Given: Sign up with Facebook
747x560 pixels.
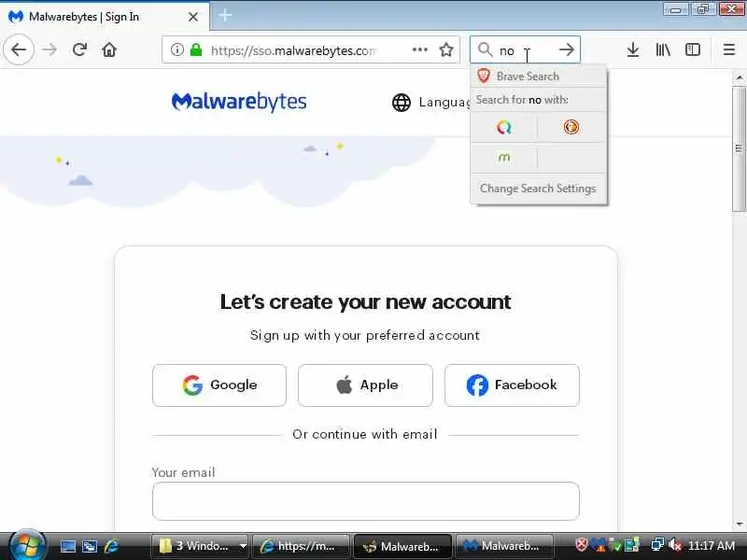Looking at the screenshot, I should click(x=512, y=385).
